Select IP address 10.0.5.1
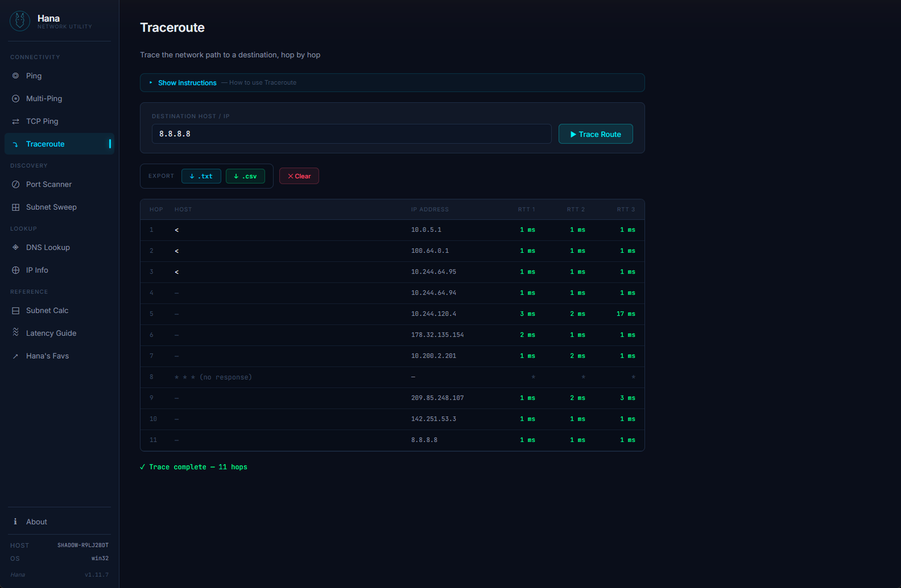The height and width of the screenshot is (588, 901). pyautogui.click(x=426, y=230)
